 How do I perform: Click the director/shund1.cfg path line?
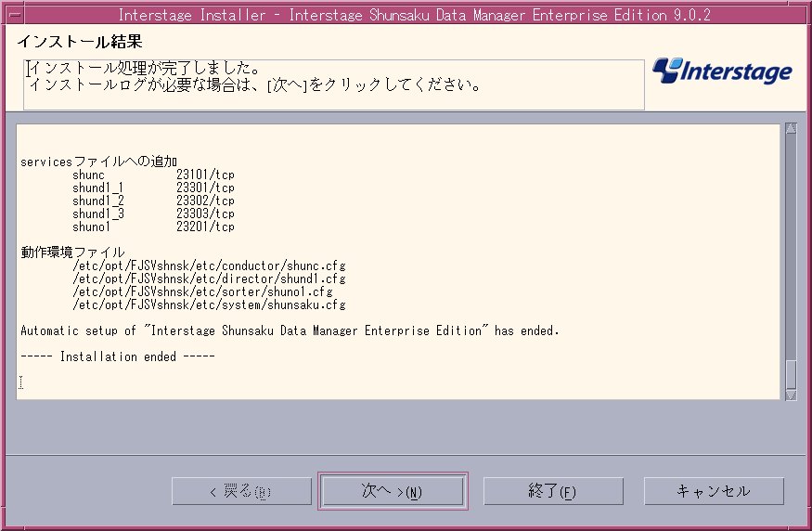[x=209, y=278]
